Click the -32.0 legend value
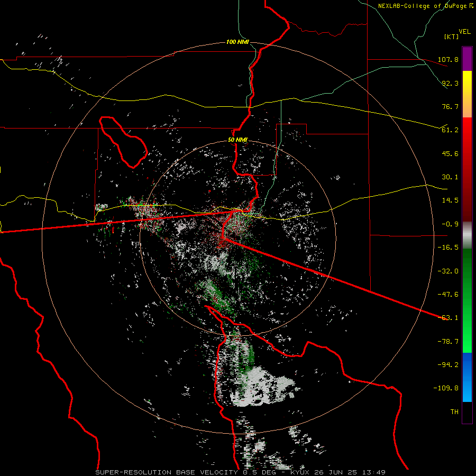476x476 pixels. click(448, 271)
